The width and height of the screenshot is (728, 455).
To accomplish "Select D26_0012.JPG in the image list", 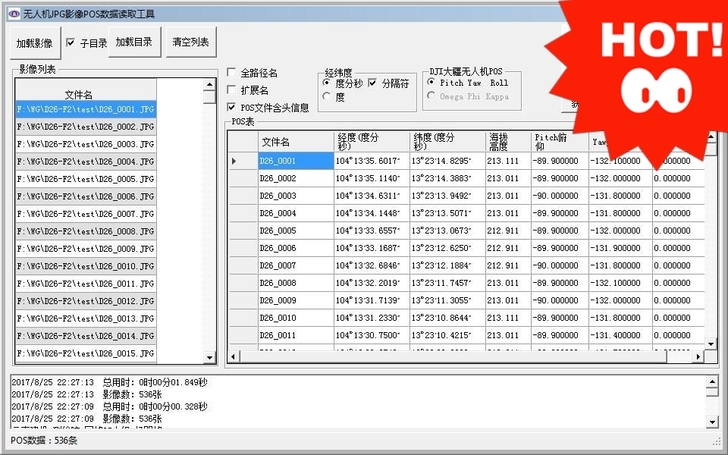I will click(x=86, y=301).
